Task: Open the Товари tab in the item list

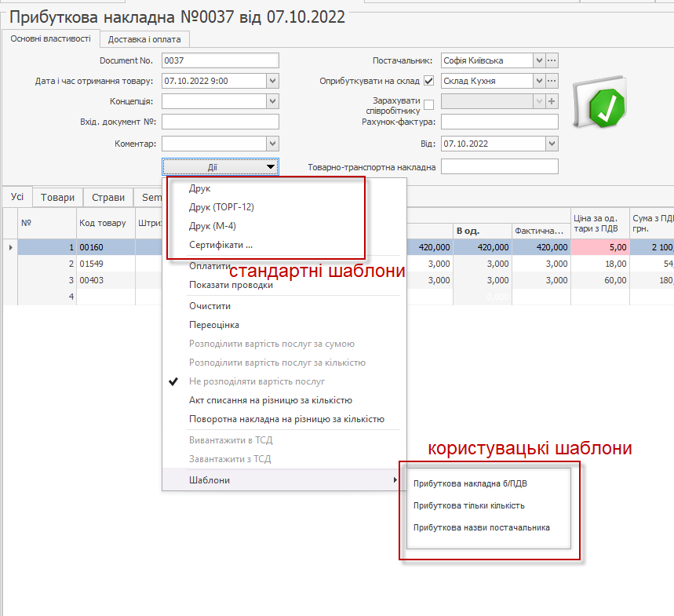Action: point(57,198)
